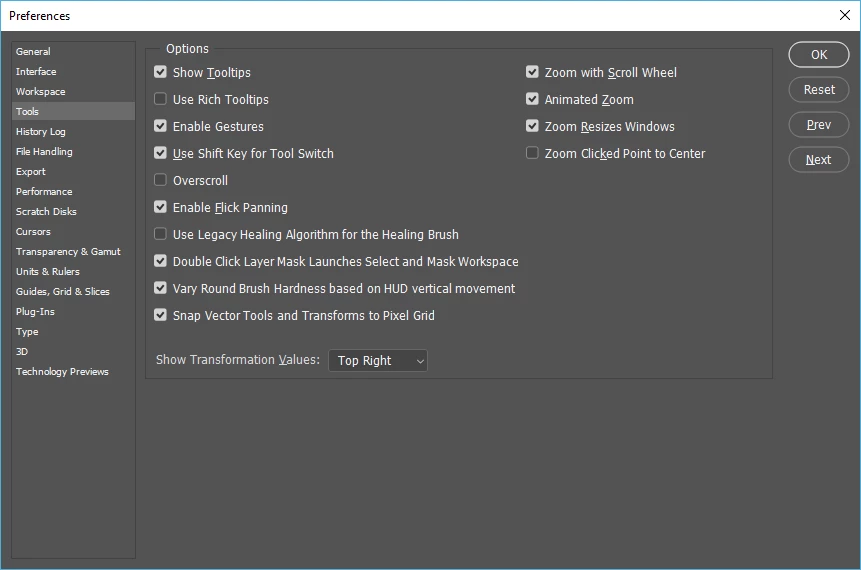
Task: Go to Units & Rulers
Action: tap(73, 271)
